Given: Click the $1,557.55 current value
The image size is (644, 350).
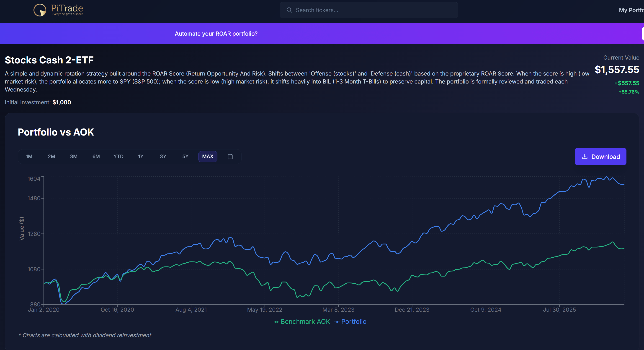Looking at the screenshot, I should coord(617,69).
